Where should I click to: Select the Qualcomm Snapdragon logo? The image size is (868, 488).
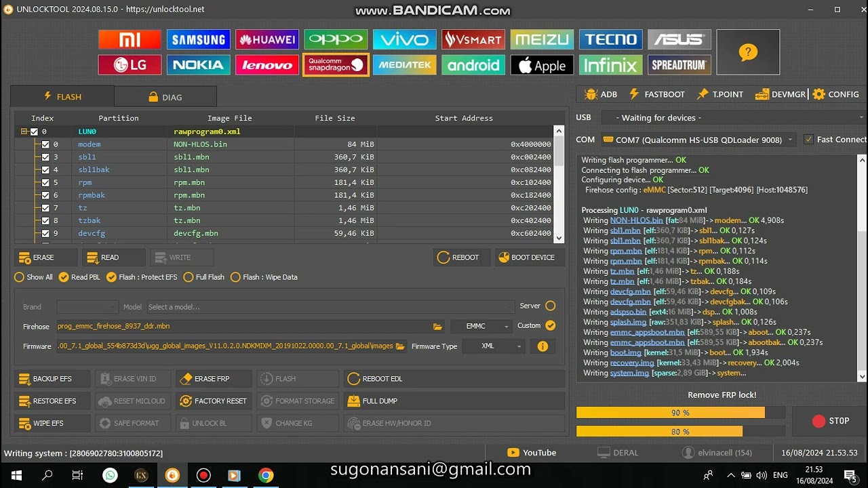(336, 65)
